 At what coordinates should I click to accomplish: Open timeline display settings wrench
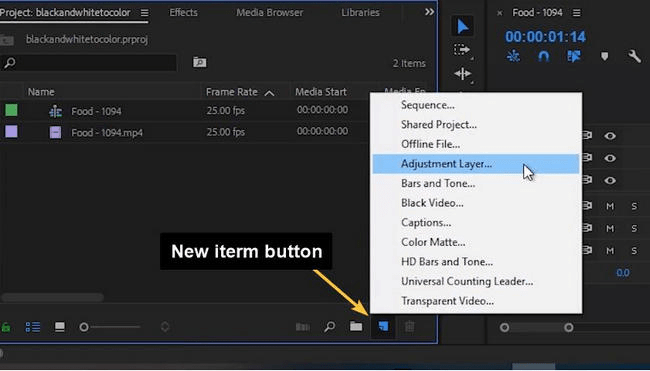tap(634, 56)
